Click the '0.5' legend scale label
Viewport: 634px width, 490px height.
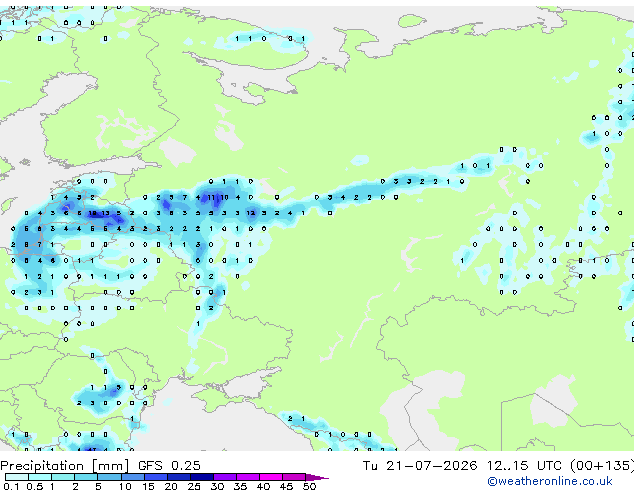pyautogui.click(x=35, y=486)
